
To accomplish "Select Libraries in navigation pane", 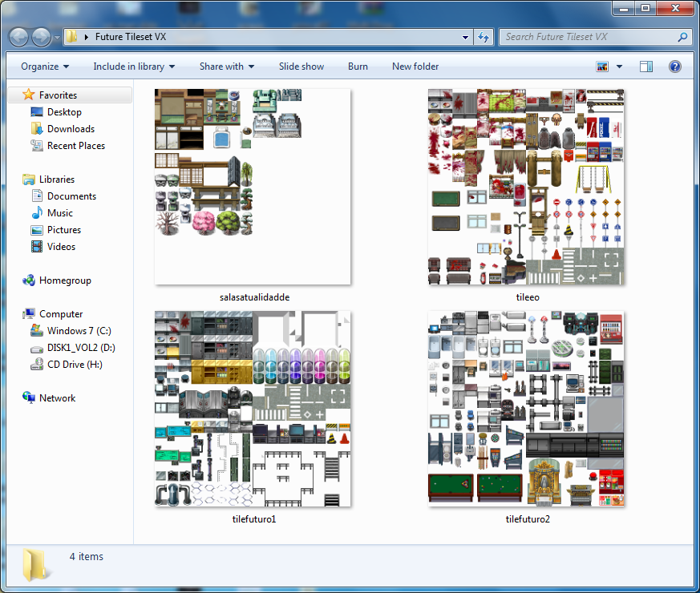I will coord(57,180).
